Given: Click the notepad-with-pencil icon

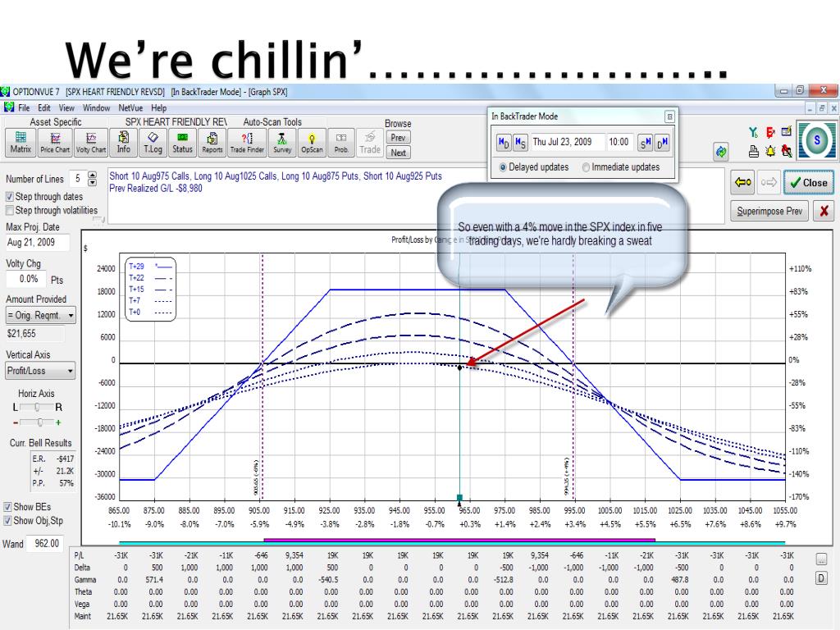Looking at the screenshot, I should click(787, 131).
